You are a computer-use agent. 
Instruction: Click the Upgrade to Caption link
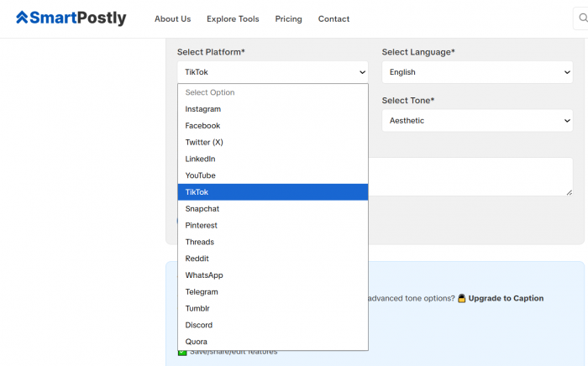[x=506, y=298]
